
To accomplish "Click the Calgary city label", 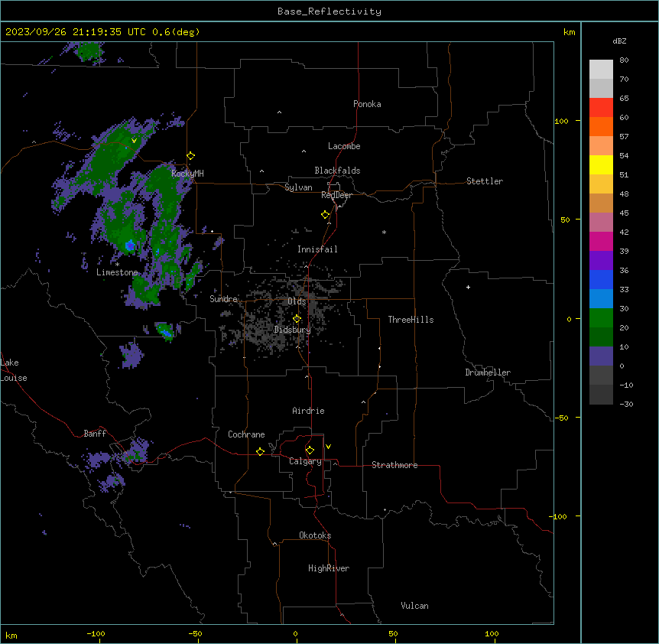I will click(305, 461).
